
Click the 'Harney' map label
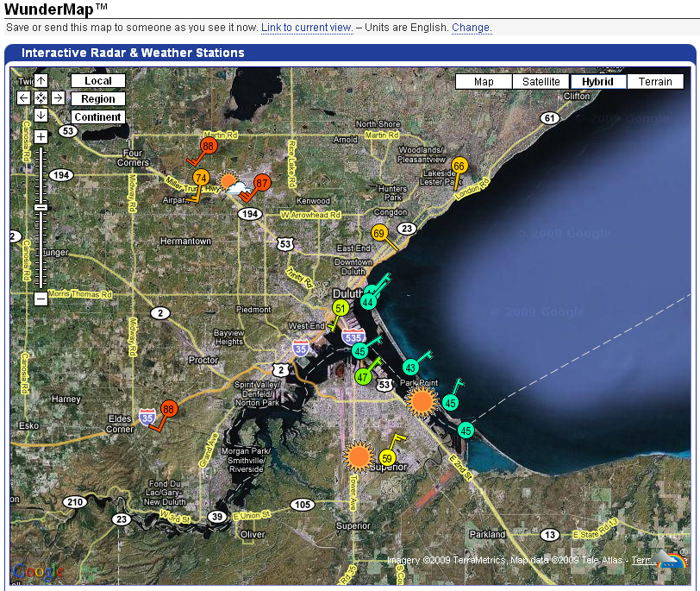coord(66,399)
